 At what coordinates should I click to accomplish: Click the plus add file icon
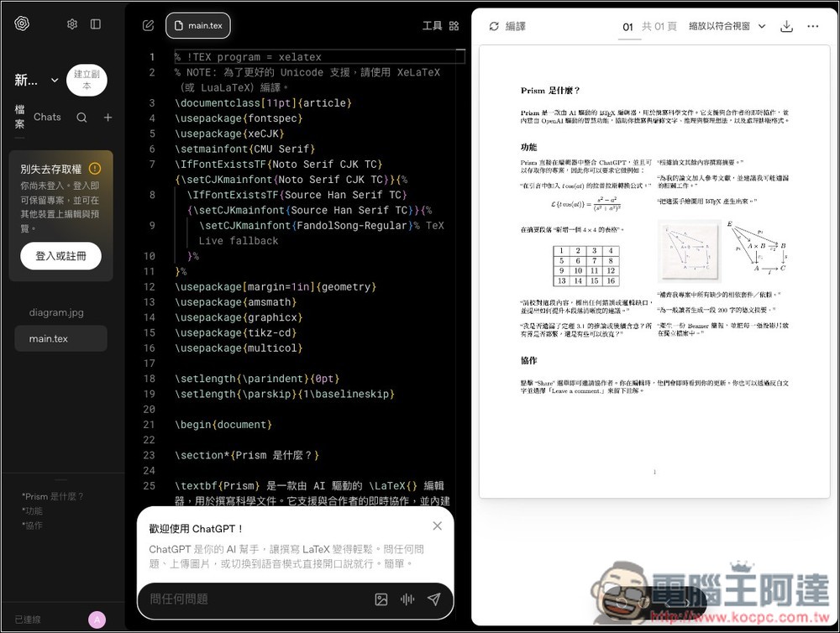tap(108, 118)
